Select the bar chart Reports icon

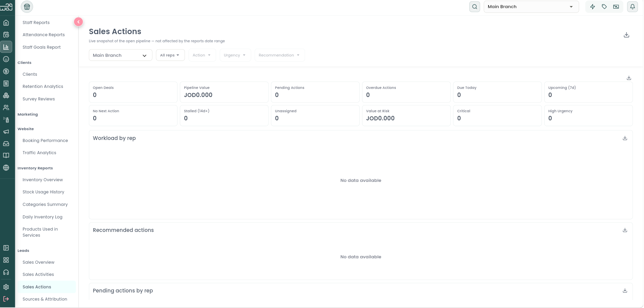pyautogui.click(x=6, y=47)
